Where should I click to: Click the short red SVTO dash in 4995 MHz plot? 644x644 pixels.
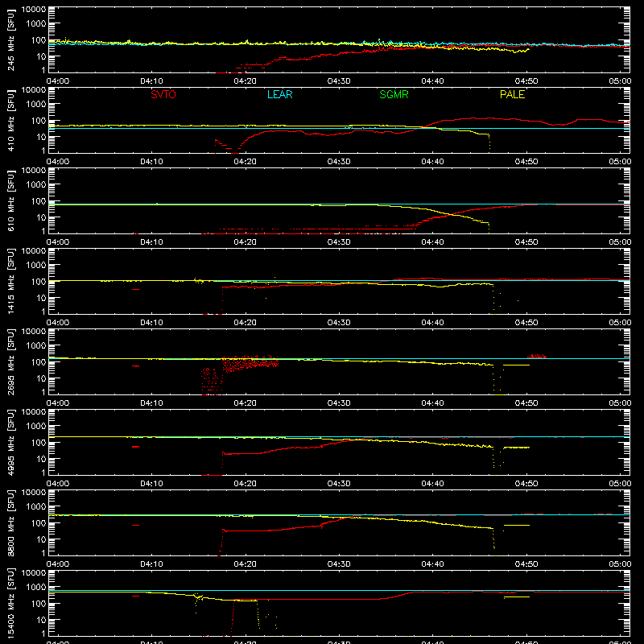coord(135,447)
